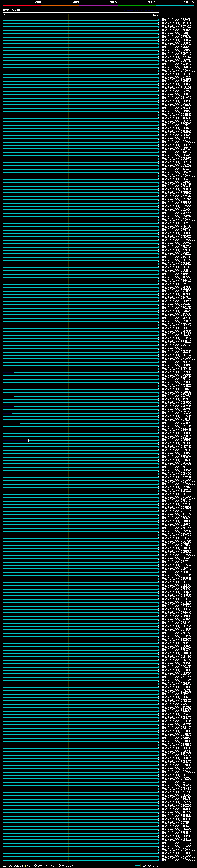Select the hit UniRef100_Q41027
Image resolution: width=197 pixels, height=868 pixels.
pyautogui.click(x=176, y=98)
